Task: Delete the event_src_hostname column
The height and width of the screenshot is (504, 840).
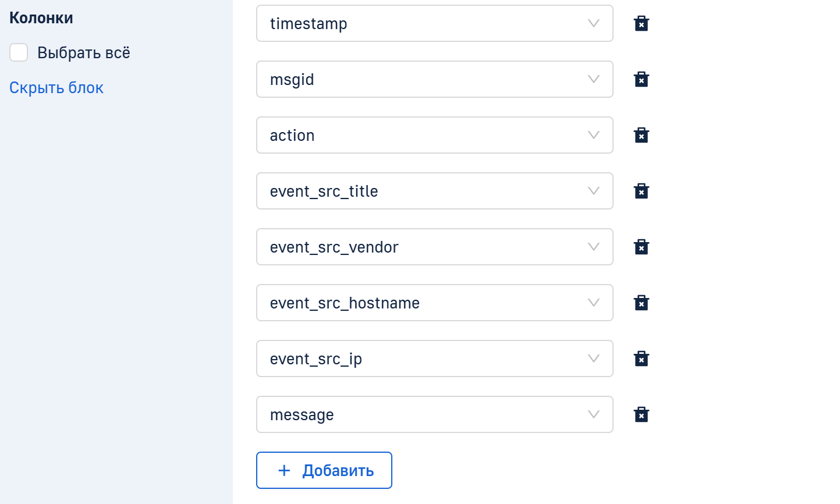Action: tap(641, 303)
